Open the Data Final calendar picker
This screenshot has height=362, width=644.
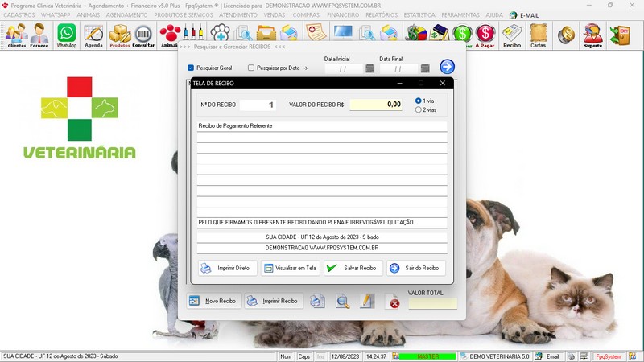click(x=425, y=68)
